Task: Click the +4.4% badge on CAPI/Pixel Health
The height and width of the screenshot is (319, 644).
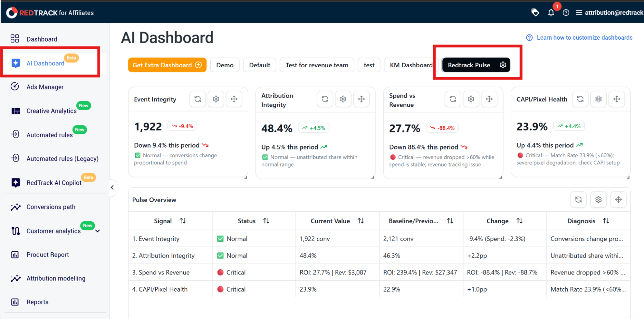Action: [569, 126]
